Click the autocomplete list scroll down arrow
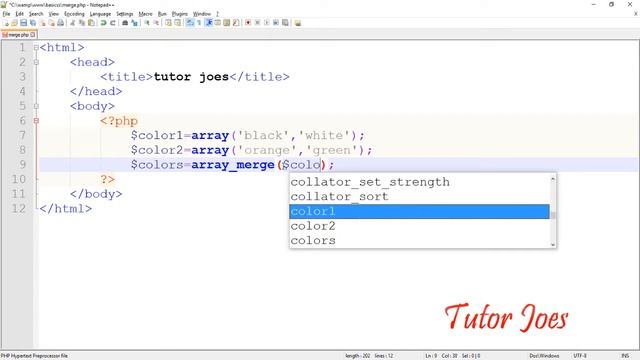This screenshot has height=360, width=640. pyautogui.click(x=553, y=244)
